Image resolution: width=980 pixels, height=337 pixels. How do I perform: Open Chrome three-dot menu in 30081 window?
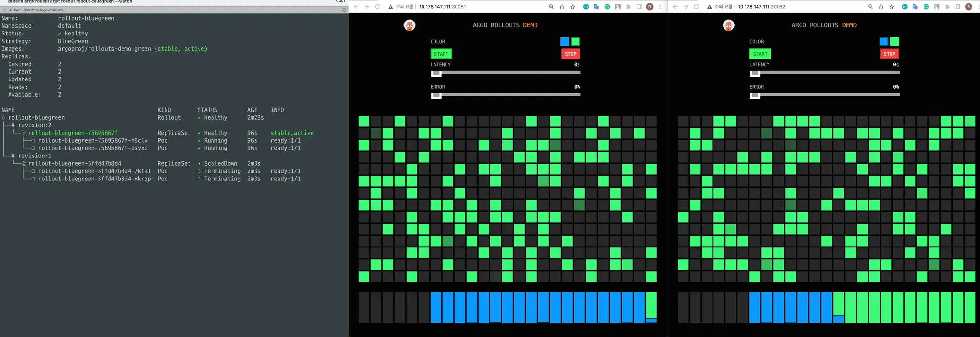point(661,7)
